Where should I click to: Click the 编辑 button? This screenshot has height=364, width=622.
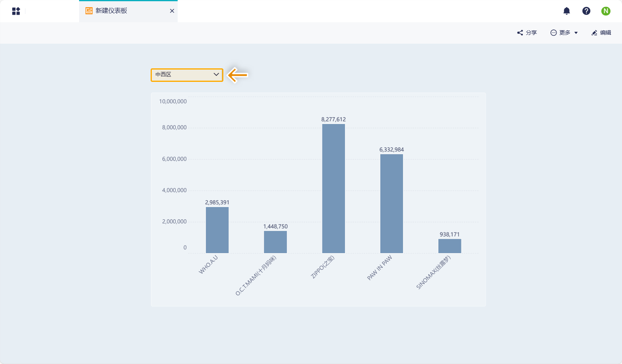[601, 33]
